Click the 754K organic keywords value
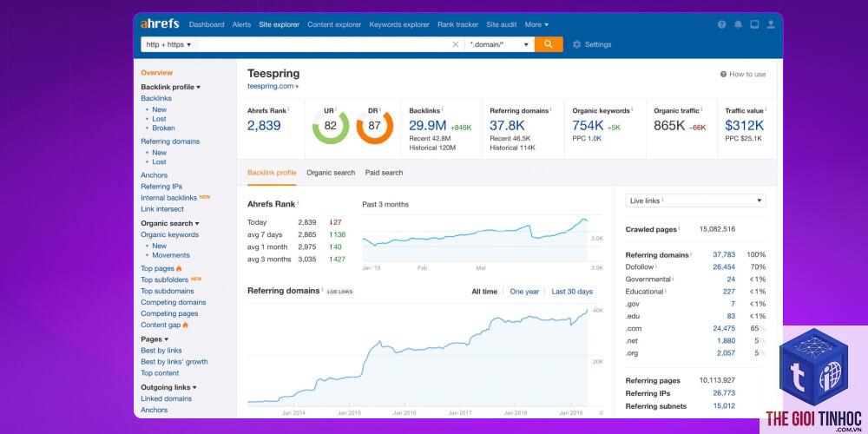 [x=588, y=126]
